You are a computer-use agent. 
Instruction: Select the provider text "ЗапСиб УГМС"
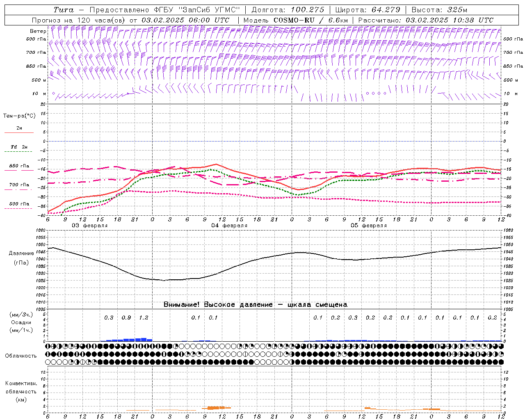pos(209,10)
